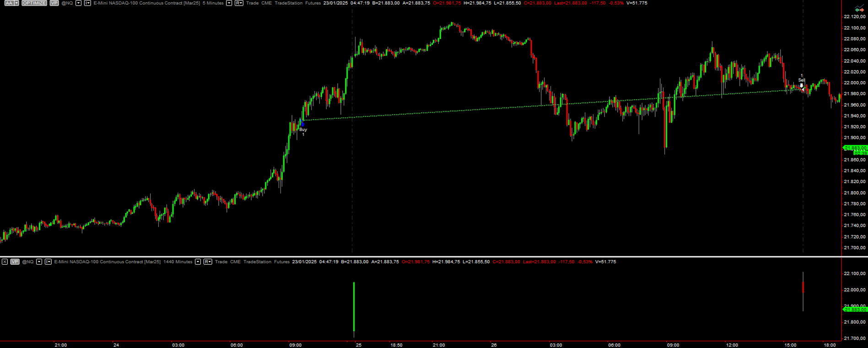Open the bar style selector in the lower chart
The image size is (868, 348).
point(48,262)
